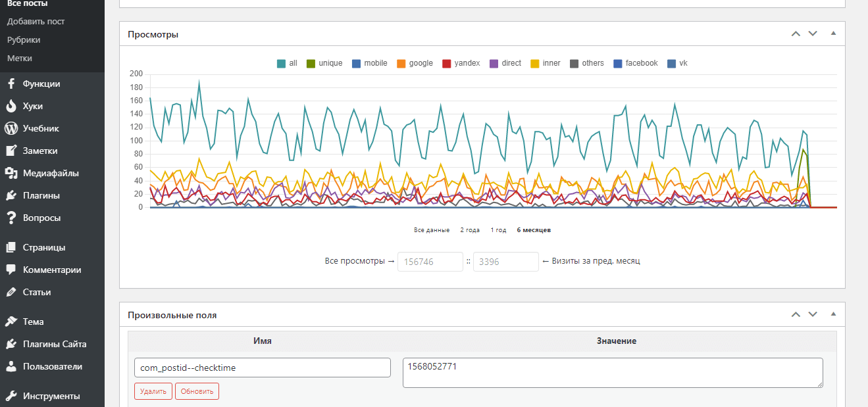The width and height of the screenshot is (868, 407).
Task: Click the question mark icon for Вопросы
Action: click(x=11, y=218)
